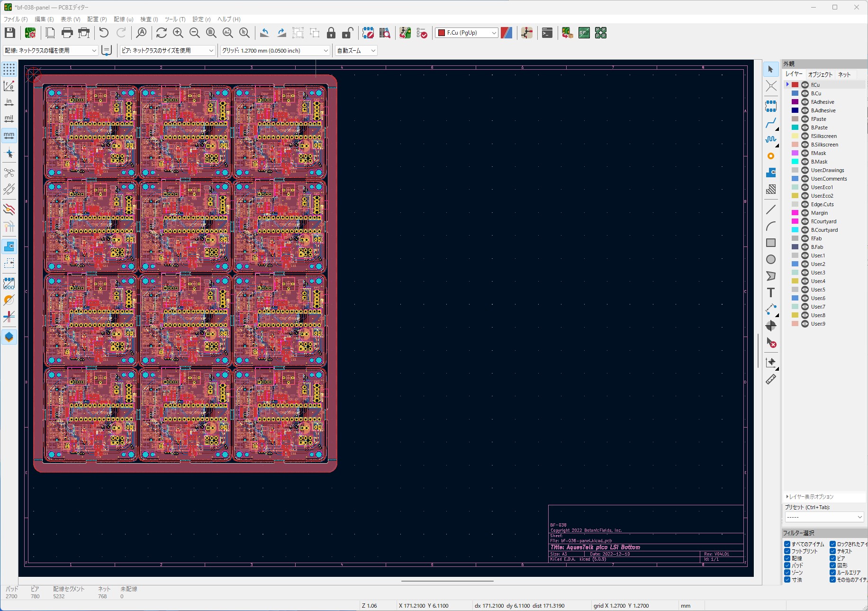Open the scripting console
Screen dimensions: 868x611
pyautogui.click(x=546, y=33)
